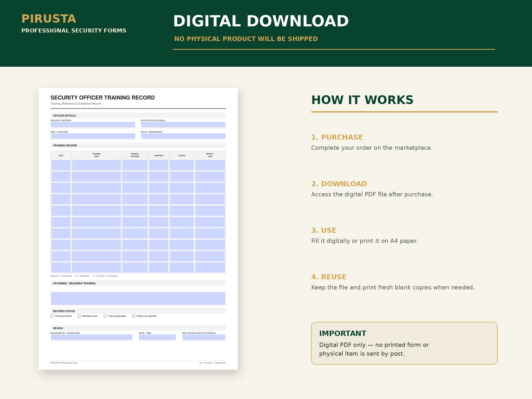Click the '3. USE' step heading
Screen dimensions: 532x399
coord(324,230)
